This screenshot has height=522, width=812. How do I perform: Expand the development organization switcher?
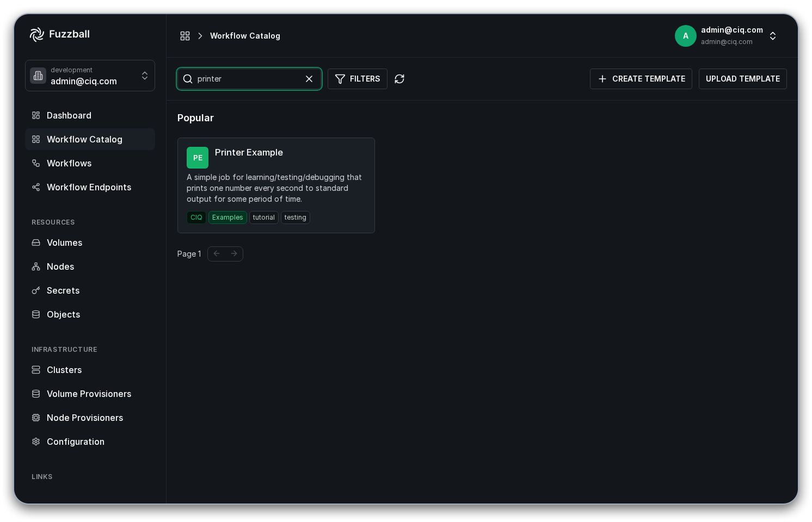[x=90, y=76]
